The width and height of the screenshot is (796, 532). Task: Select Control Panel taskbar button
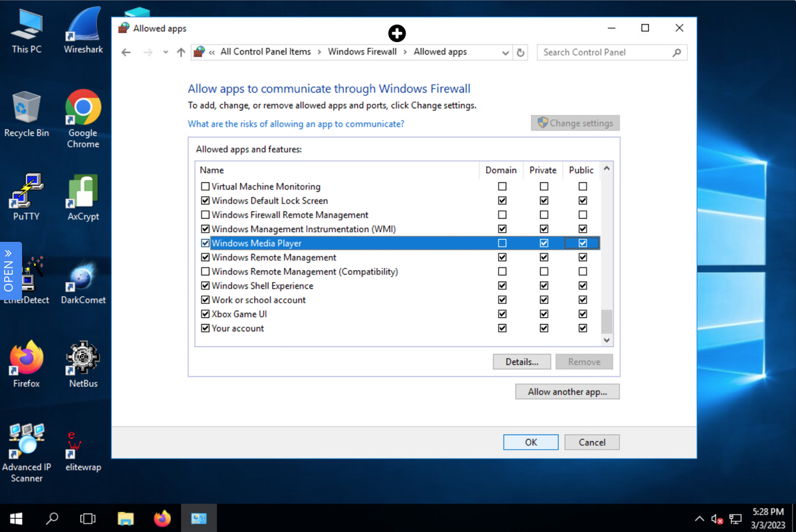click(198, 518)
